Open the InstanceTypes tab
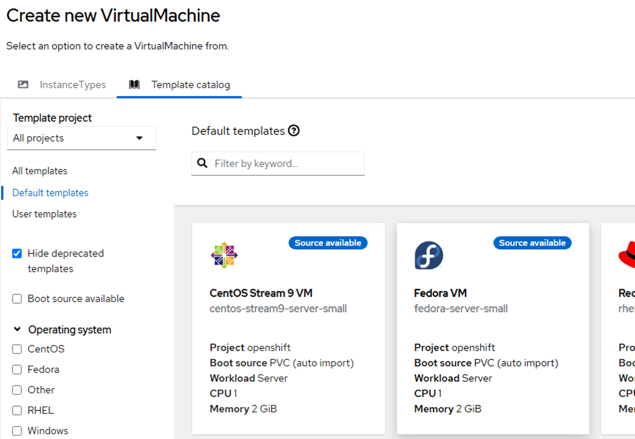 click(x=62, y=85)
